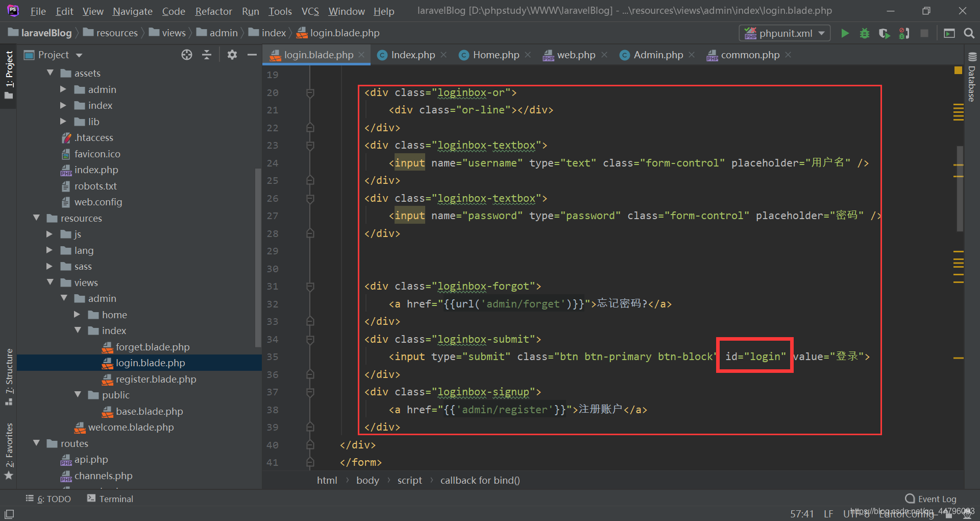Click the yellow inspection warning indicator

click(958, 70)
